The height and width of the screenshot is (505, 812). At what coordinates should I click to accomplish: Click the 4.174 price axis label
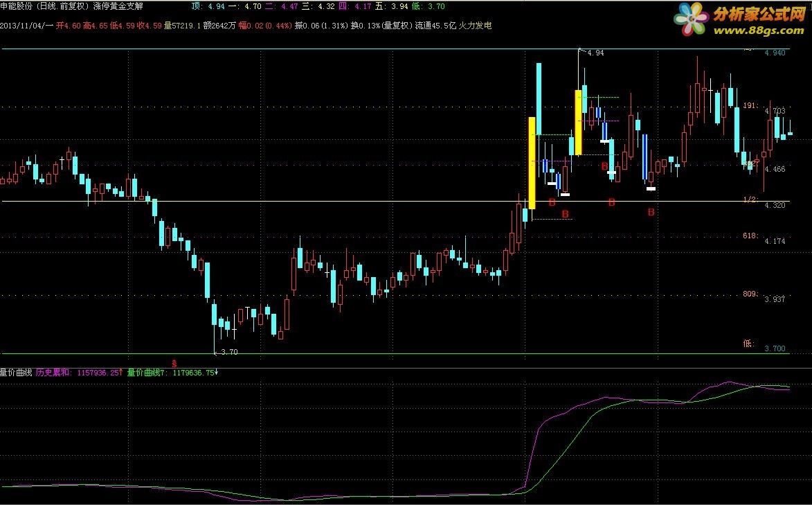tap(775, 241)
